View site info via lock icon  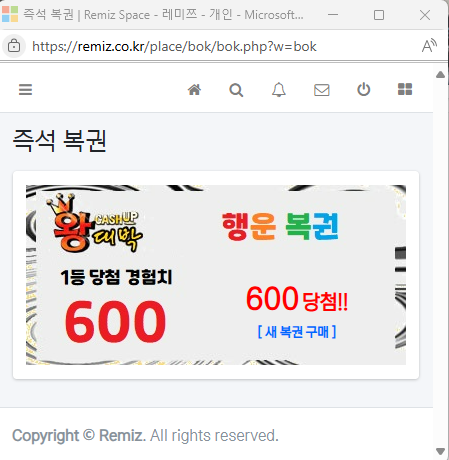pyautogui.click(x=14, y=46)
